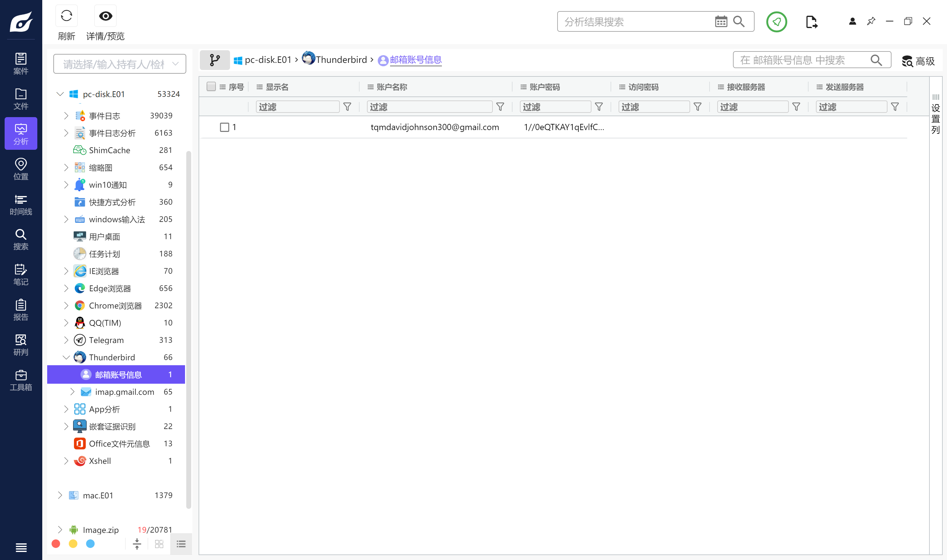
Task: Check the select-all header checkbox
Action: pyautogui.click(x=211, y=86)
